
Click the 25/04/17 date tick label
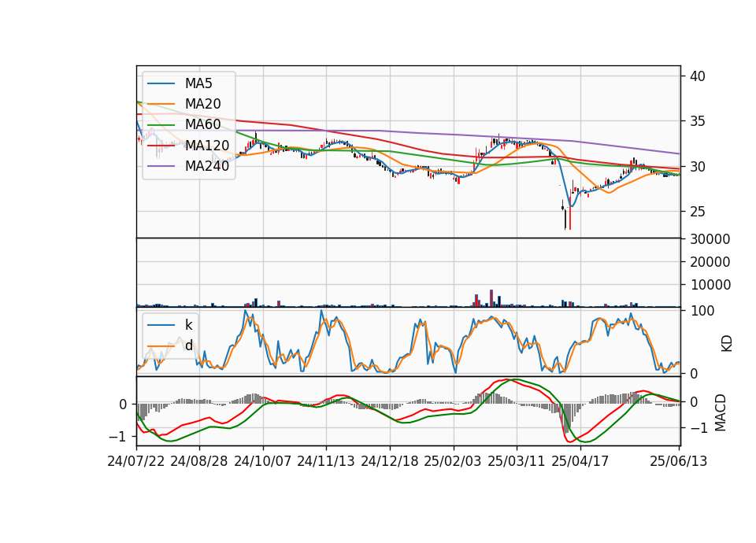(580, 461)
